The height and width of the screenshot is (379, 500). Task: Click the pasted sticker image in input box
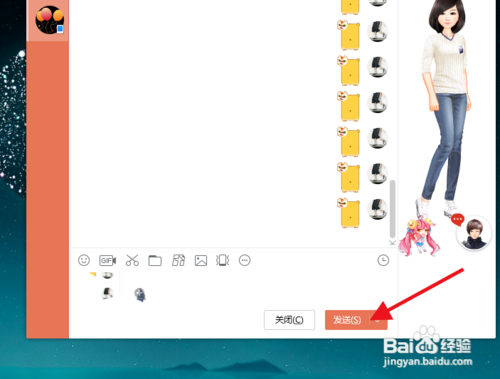140,295
